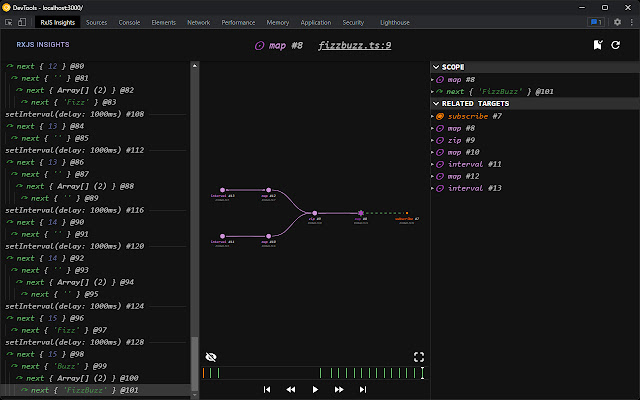This screenshot has height=400, width=640.
Task: Jump to the first event with skip-to-start
Action: 267,389
